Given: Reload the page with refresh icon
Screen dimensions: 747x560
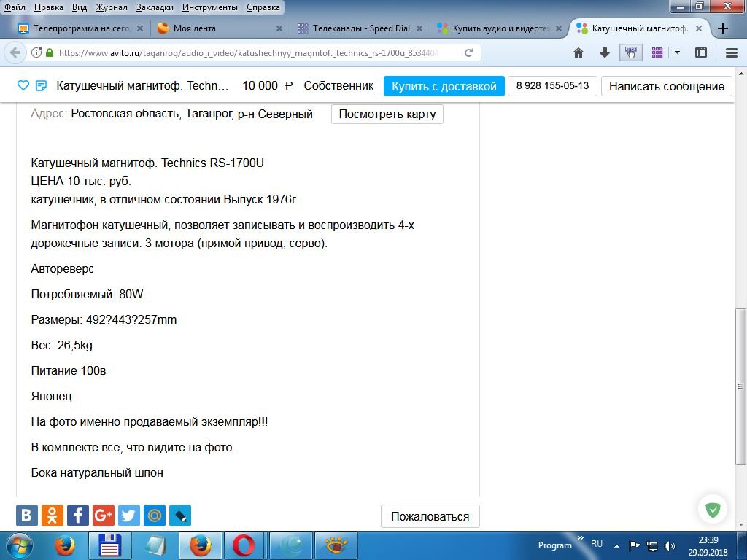Looking at the screenshot, I should click(x=469, y=52).
